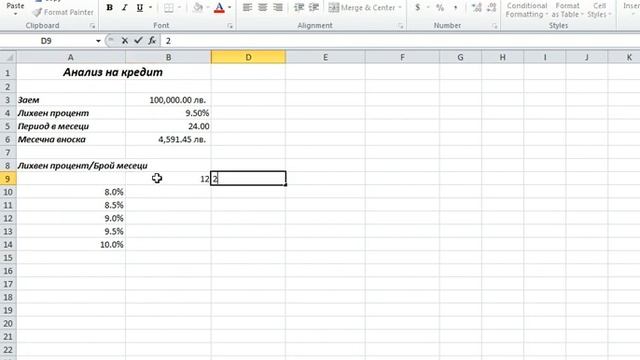Select cell showing 9.50%
This screenshot has height=360, width=640.
click(168, 113)
